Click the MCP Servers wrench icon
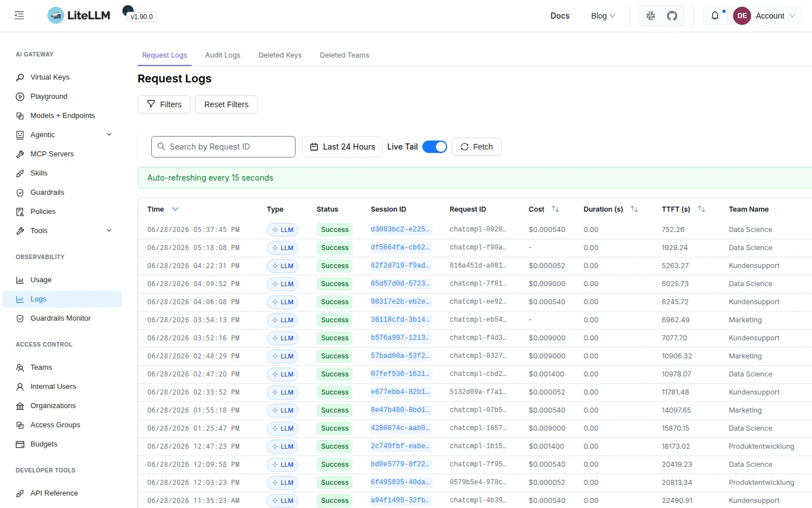Screen dimensions: 812x508 (20, 154)
